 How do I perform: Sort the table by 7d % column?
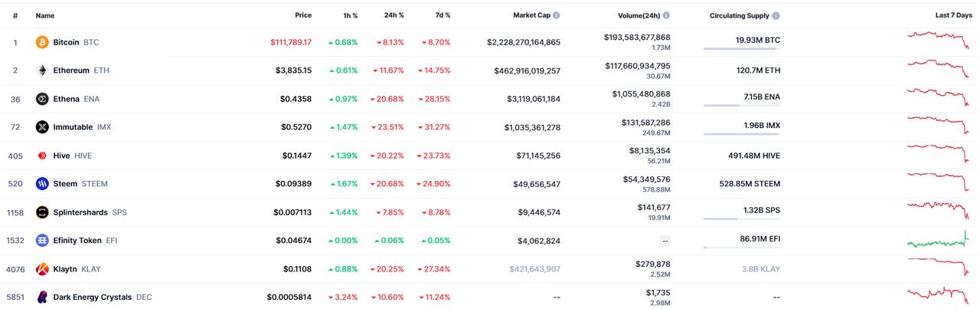coord(443,15)
